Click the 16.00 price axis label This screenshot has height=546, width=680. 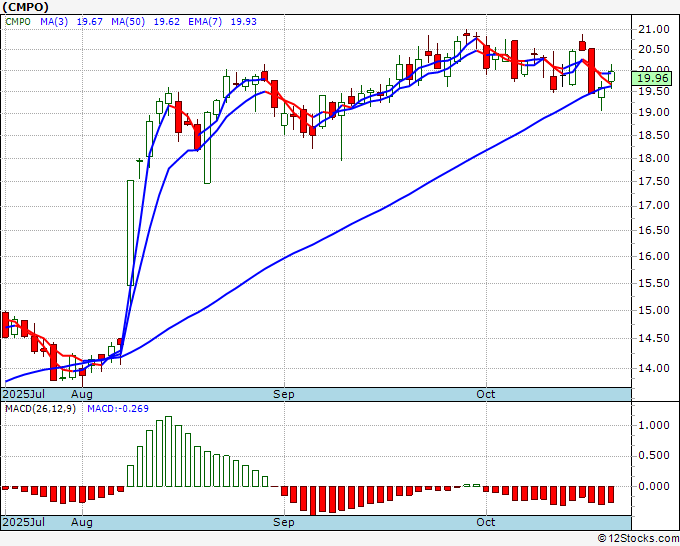pos(654,256)
